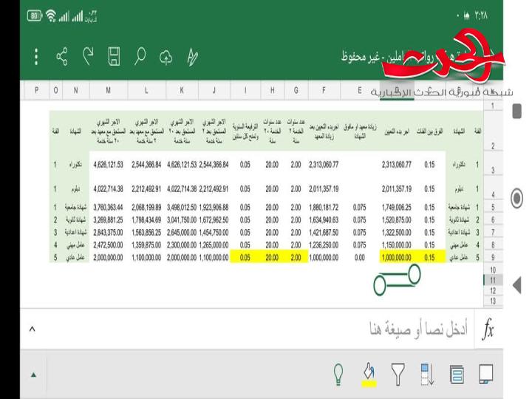Select highlighted 2.00 cell in row 9
532x399 pixels.
(x=296, y=258)
